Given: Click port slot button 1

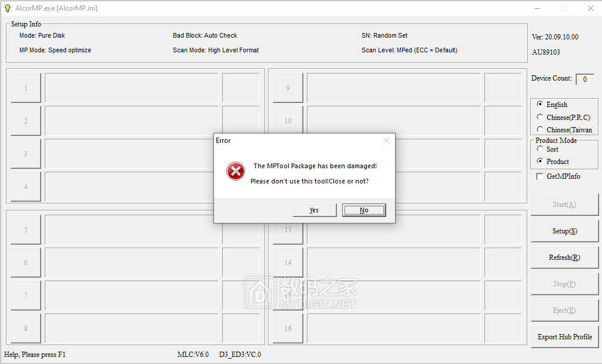Looking at the screenshot, I should coord(26,88).
